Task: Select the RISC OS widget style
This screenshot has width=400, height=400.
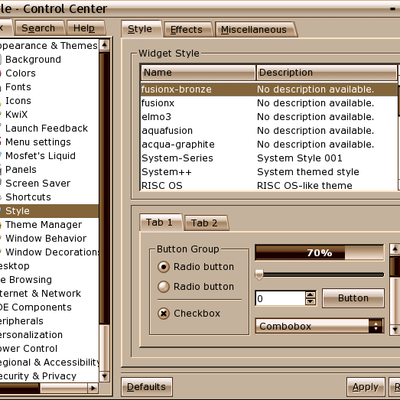Action: [x=269, y=185]
